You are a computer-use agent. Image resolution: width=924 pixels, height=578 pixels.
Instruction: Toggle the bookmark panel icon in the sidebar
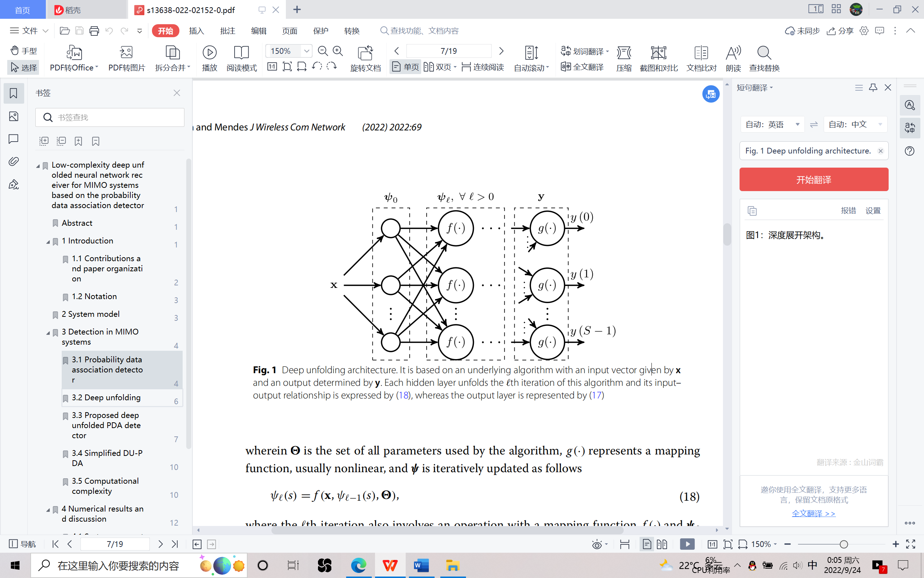click(14, 93)
